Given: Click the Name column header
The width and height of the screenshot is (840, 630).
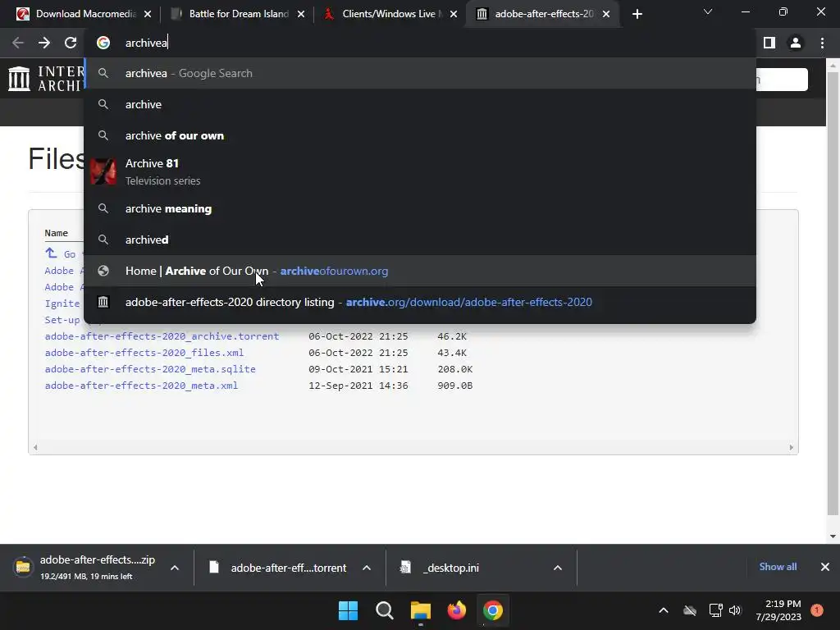Looking at the screenshot, I should 57,233.
